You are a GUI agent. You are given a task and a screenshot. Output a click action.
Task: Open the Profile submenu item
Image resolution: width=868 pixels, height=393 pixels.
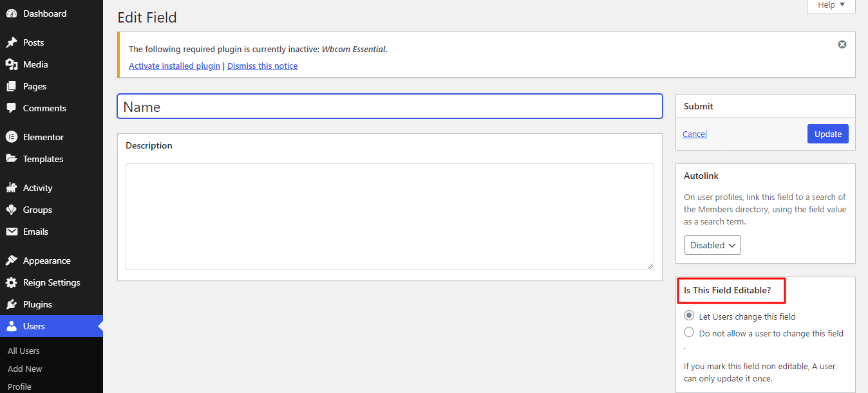click(19, 386)
